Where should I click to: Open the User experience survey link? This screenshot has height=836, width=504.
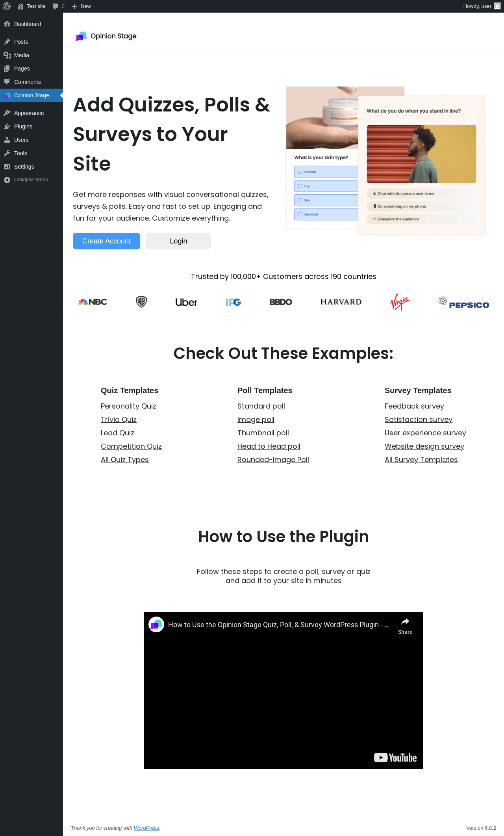[x=425, y=433]
